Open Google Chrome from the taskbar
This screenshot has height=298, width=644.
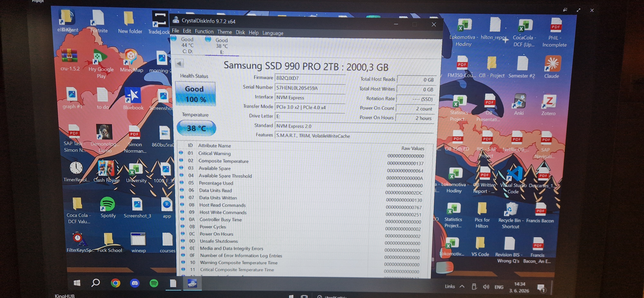pyautogui.click(x=115, y=283)
